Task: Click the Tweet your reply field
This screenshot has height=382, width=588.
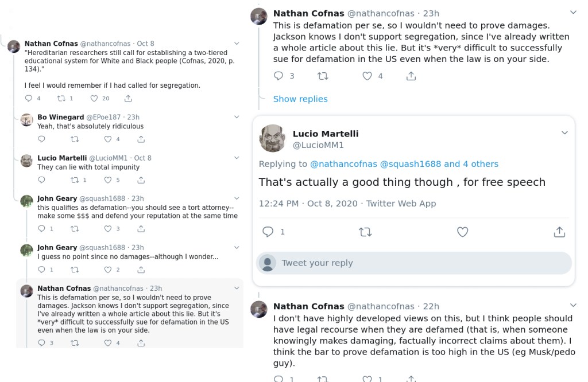Action: (402, 263)
